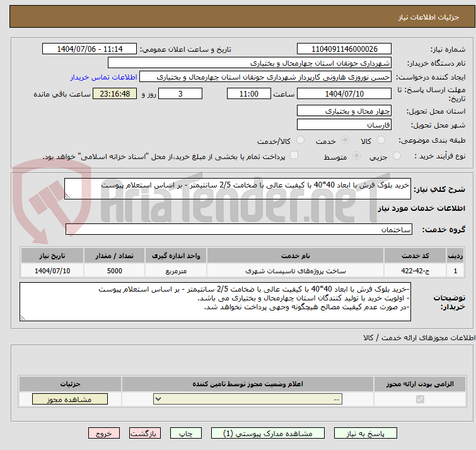Select 'متوسط' purchase process type
Image resolution: width=476 pixels, height=450 pixels.
357,156
